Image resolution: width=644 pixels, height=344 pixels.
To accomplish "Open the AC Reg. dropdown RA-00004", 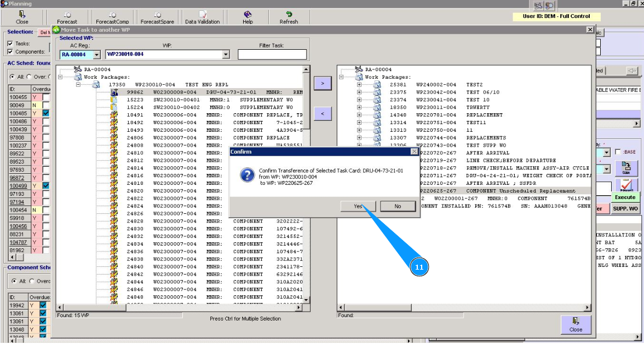I will pyautogui.click(x=97, y=55).
